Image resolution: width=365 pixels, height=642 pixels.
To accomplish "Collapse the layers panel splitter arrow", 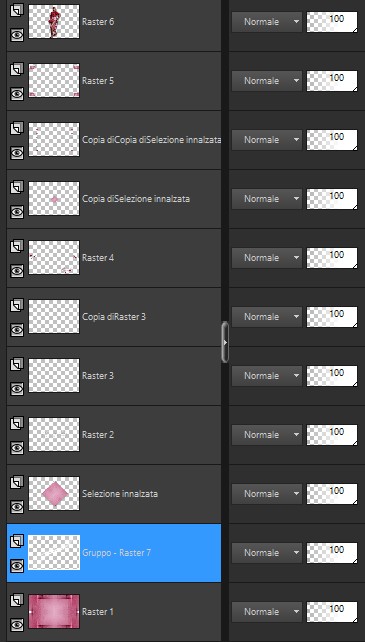I will 225,342.
